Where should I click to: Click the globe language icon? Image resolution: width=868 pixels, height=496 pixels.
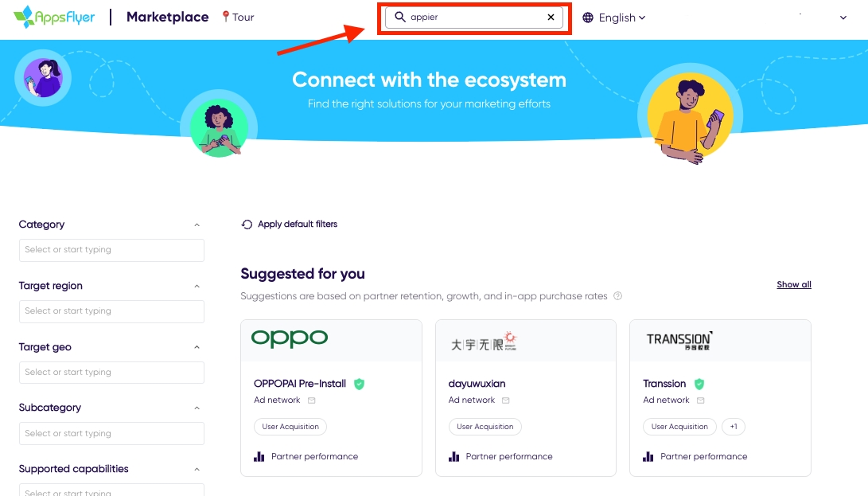[589, 18]
